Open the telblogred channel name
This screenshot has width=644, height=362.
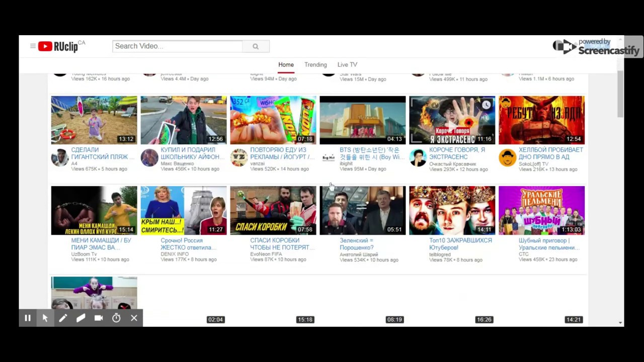(440, 254)
